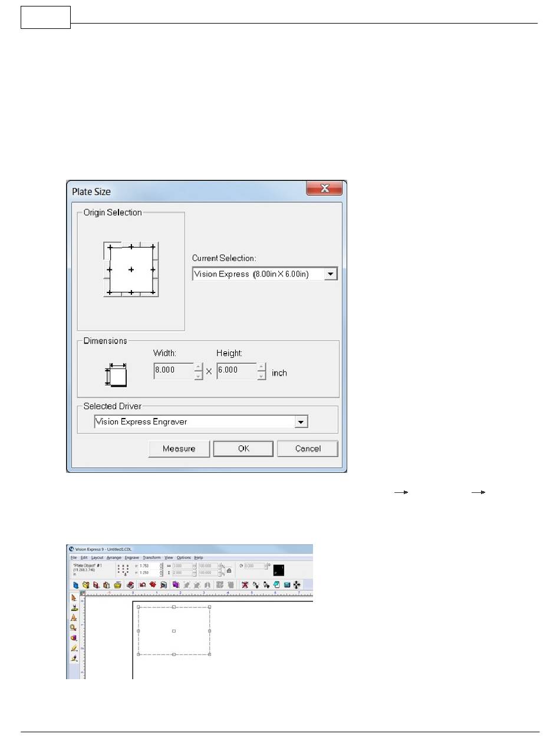This screenshot has width=560, height=747.
Task: Select the middle-right origin point
Action: coord(153,269)
